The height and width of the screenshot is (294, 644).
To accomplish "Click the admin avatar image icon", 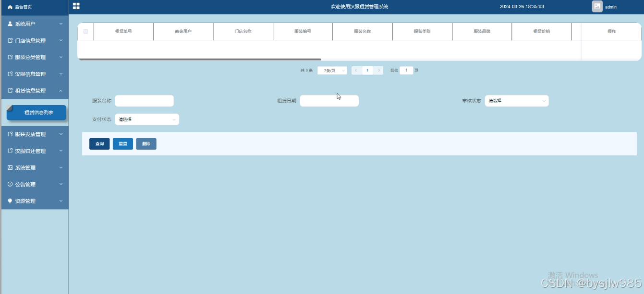I will click(x=597, y=7).
